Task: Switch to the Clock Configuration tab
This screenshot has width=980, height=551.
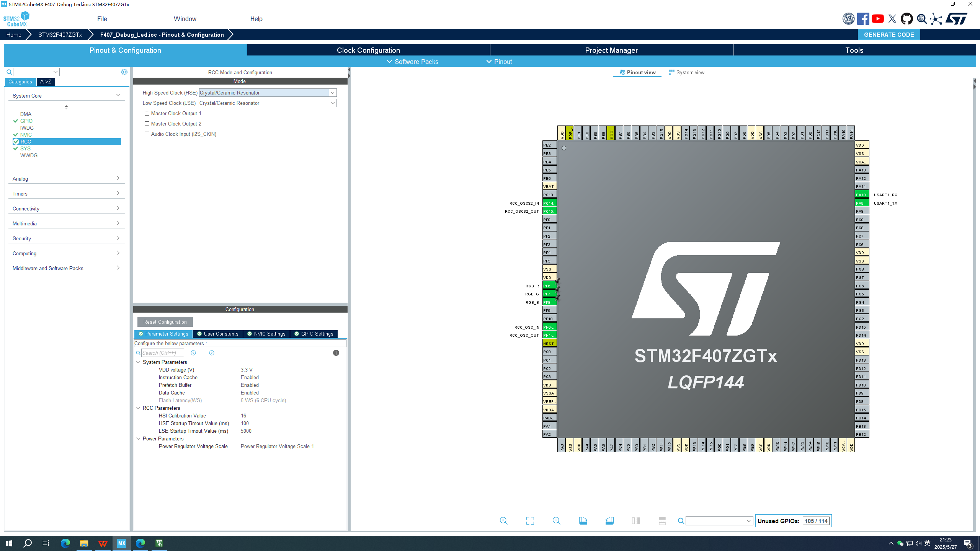Action: point(368,50)
